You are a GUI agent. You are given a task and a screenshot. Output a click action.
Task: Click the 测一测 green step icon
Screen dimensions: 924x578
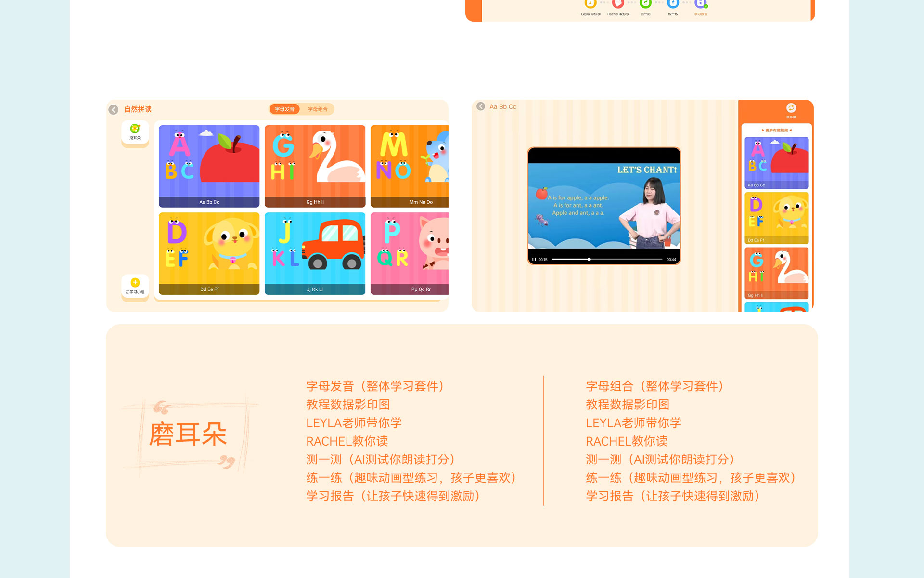tap(645, 4)
